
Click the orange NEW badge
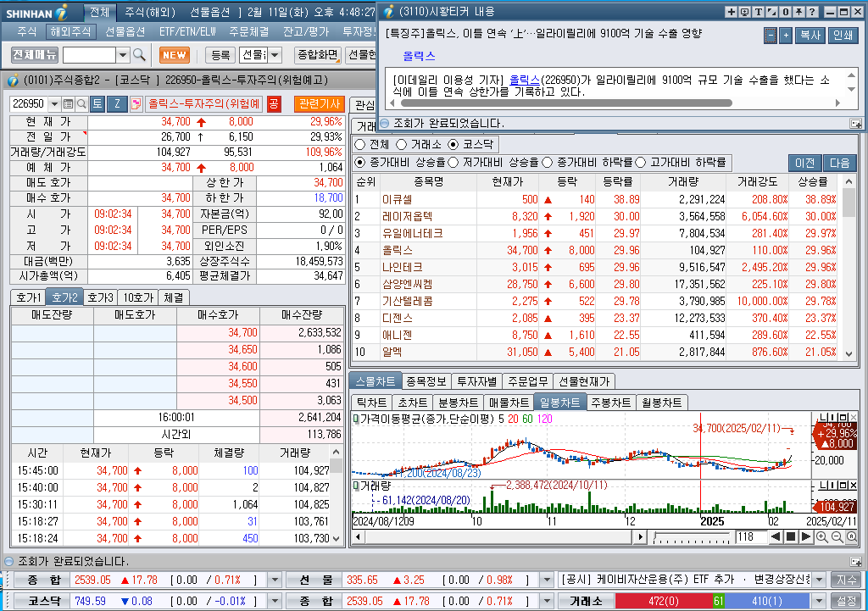[175, 55]
